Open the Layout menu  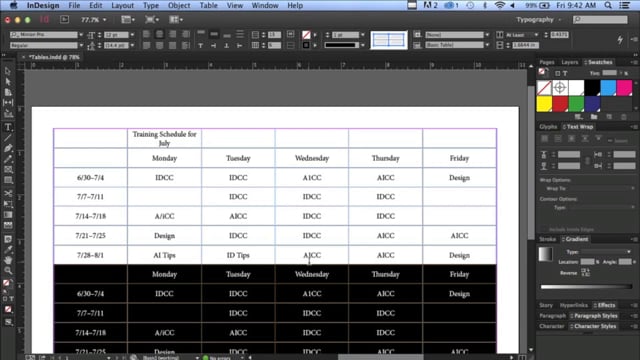[122, 5]
